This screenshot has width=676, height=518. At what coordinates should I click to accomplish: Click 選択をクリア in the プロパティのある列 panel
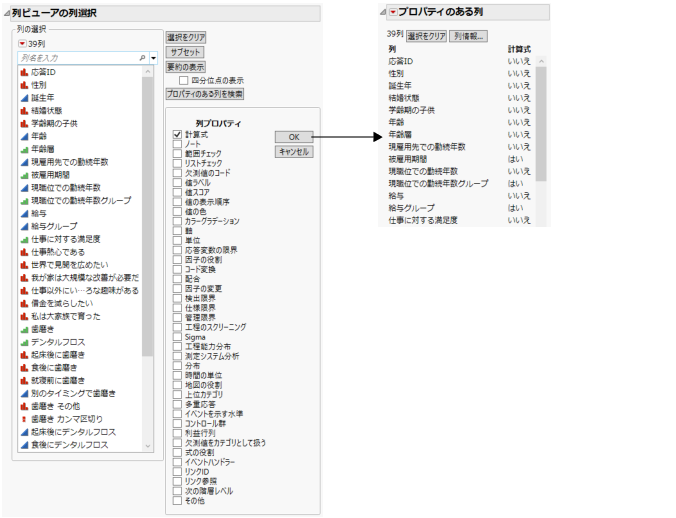[426, 36]
